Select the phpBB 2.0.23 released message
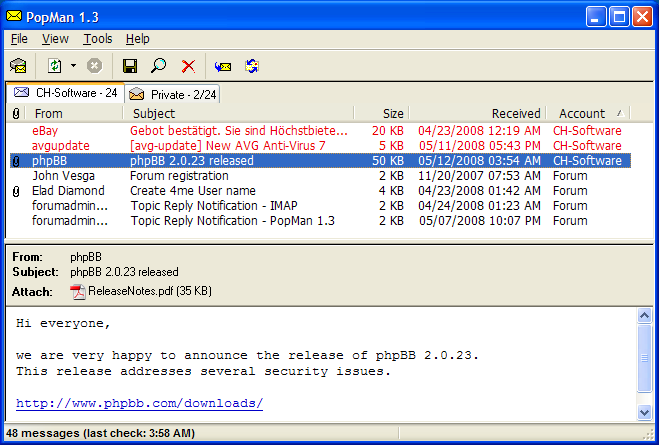 tap(320, 161)
